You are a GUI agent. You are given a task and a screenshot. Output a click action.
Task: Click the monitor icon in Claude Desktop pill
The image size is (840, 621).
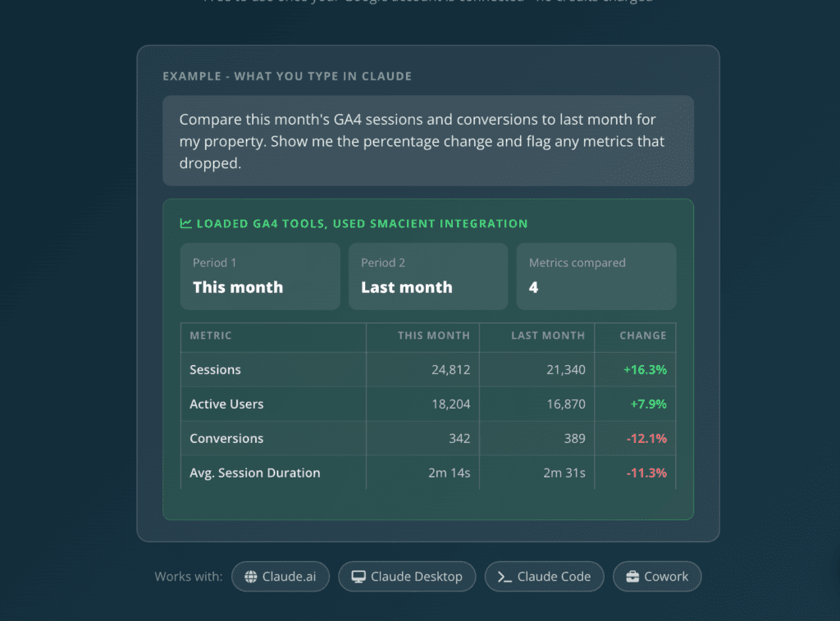[x=358, y=577]
